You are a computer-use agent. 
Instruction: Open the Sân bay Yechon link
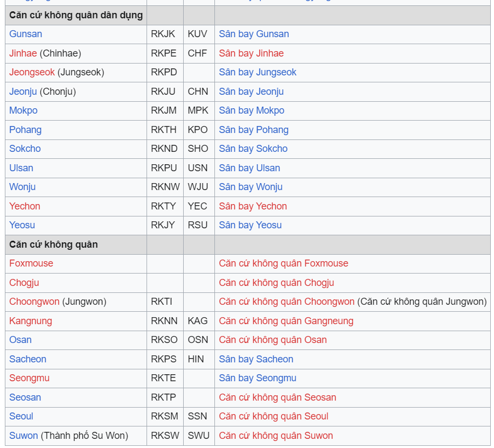(x=253, y=206)
